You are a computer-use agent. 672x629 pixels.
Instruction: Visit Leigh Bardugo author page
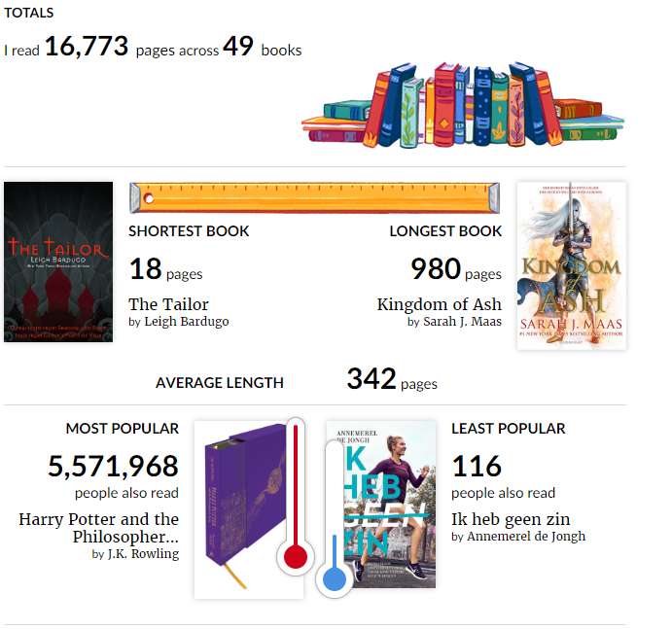tap(187, 322)
